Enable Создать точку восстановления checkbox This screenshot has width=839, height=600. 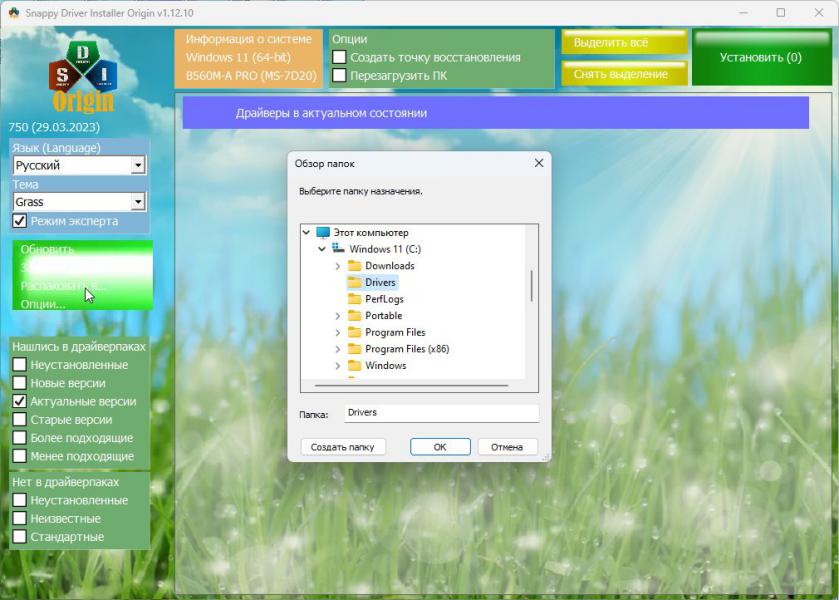[340, 57]
